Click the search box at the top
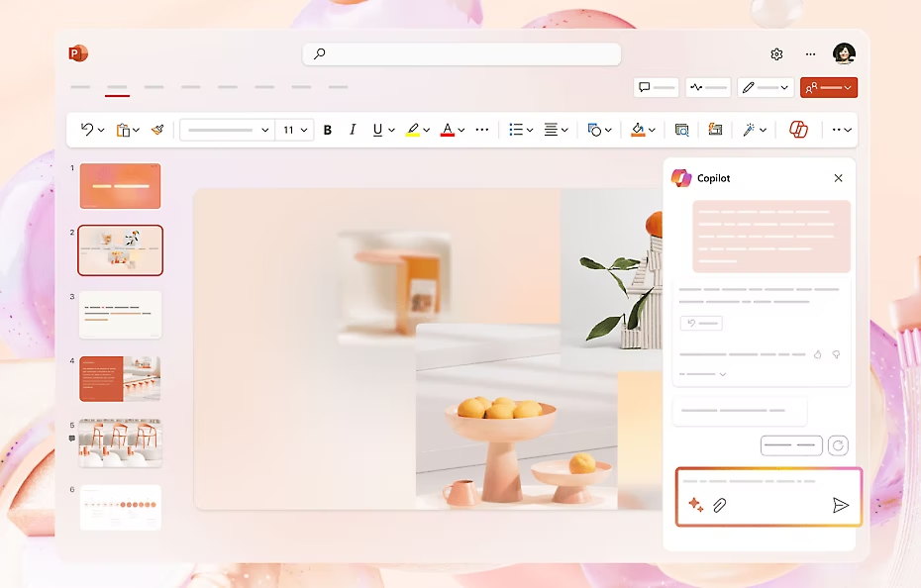The width and height of the screenshot is (921, 588). (x=461, y=54)
